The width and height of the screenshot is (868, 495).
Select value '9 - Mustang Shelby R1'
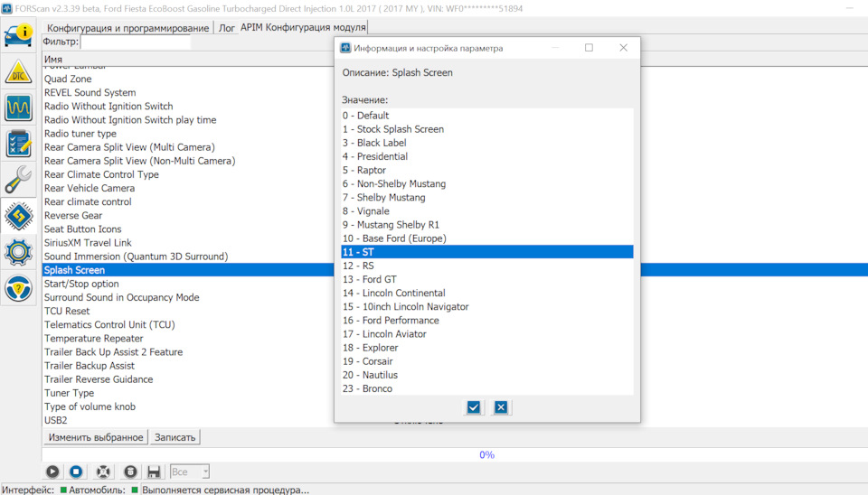coord(487,225)
